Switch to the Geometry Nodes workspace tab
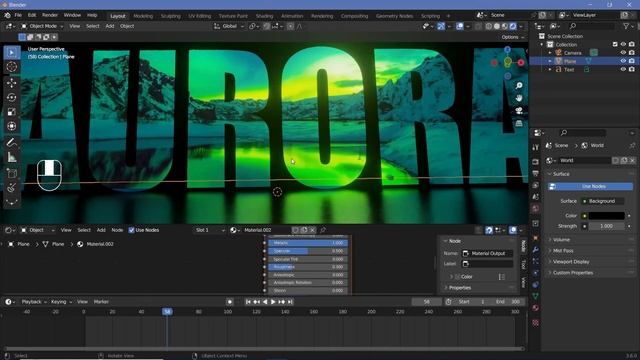Image resolution: width=640 pixels, height=360 pixels. pos(394,16)
